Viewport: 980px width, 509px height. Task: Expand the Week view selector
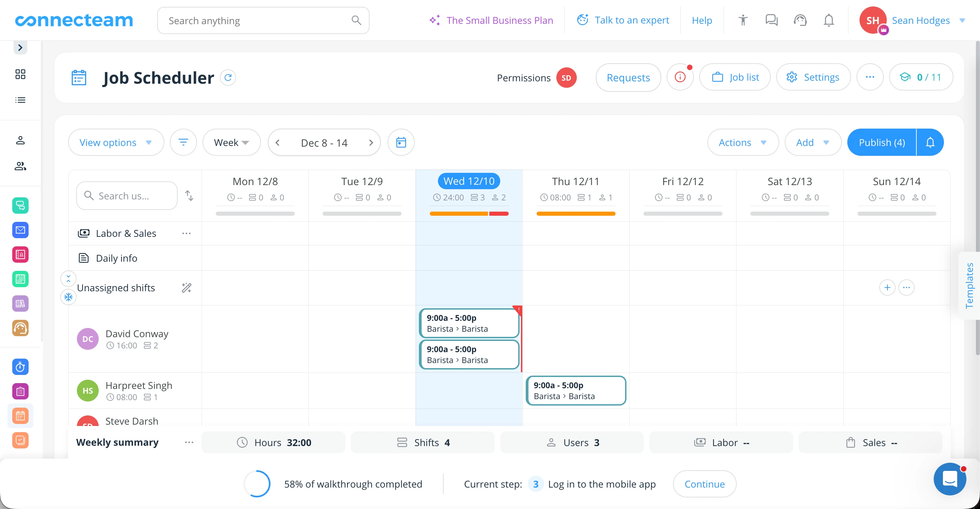click(x=231, y=142)
